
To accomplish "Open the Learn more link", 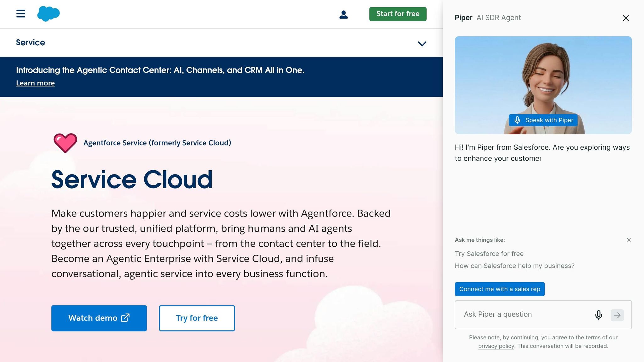I will tap(35, 83).
